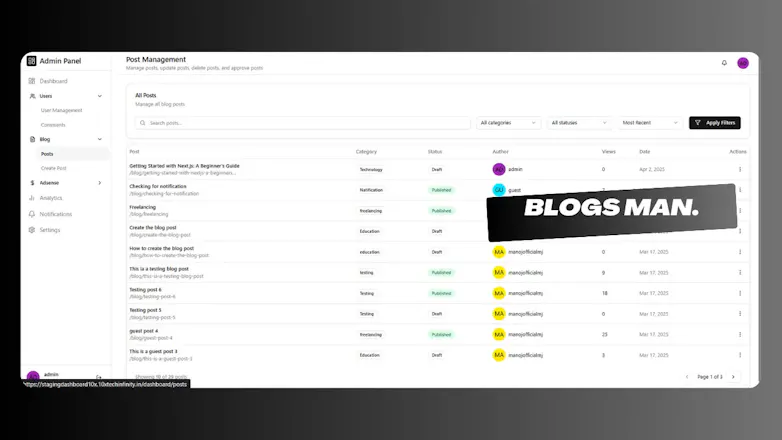Screen dimensions: 782x440
Task: Open the notification bell in header
Action: pyautogui.click(x=724, y=63)
